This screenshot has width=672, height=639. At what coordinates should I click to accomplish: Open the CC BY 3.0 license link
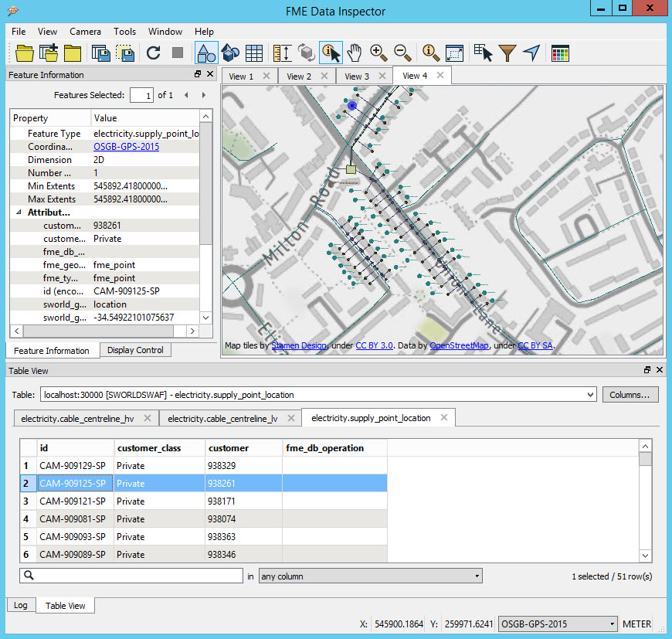pos(374,345)
